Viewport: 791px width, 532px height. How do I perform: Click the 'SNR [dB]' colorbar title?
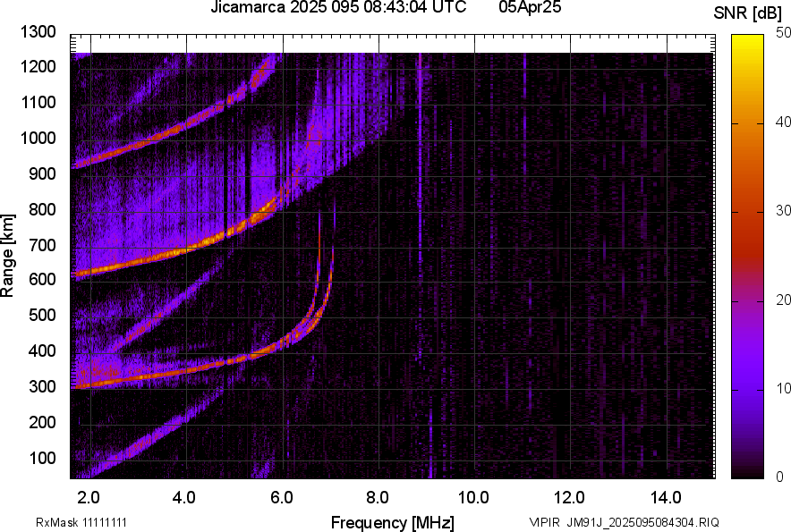click(747, 13)
